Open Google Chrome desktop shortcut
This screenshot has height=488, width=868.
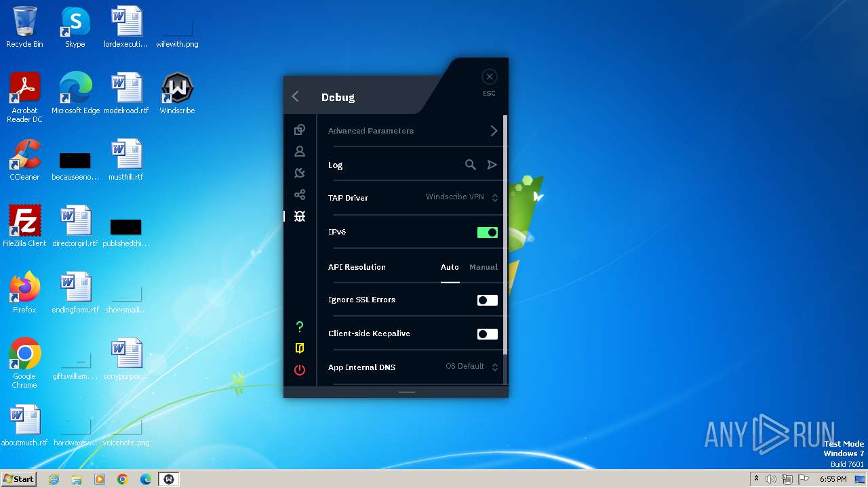point(25,363)
